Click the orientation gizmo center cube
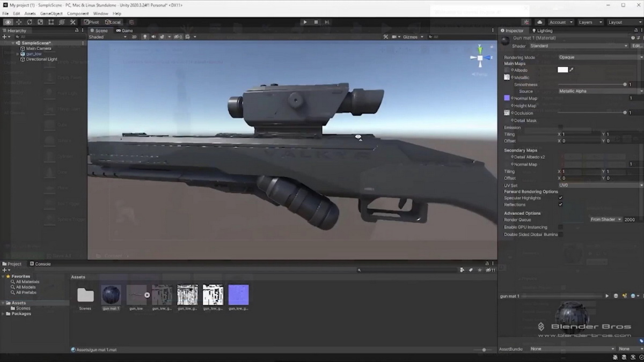This screenshot has height=362, width=644. pyautogui.click(x=479, y=57)
